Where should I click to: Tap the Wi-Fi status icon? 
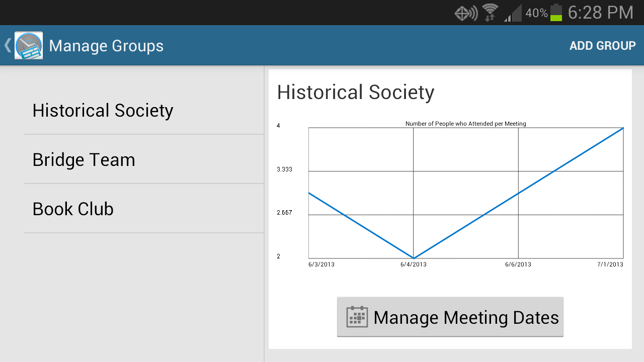(490, 12)
